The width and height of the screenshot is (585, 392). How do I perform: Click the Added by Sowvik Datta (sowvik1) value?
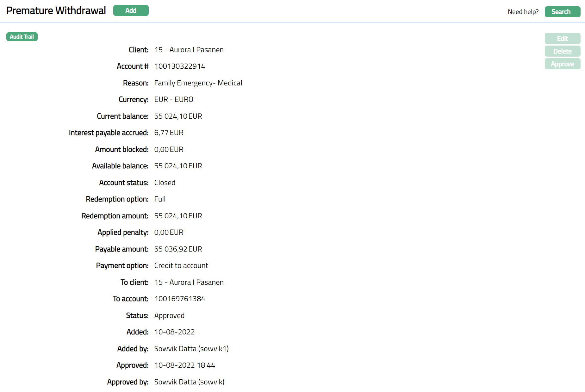[x=191, y=349]
